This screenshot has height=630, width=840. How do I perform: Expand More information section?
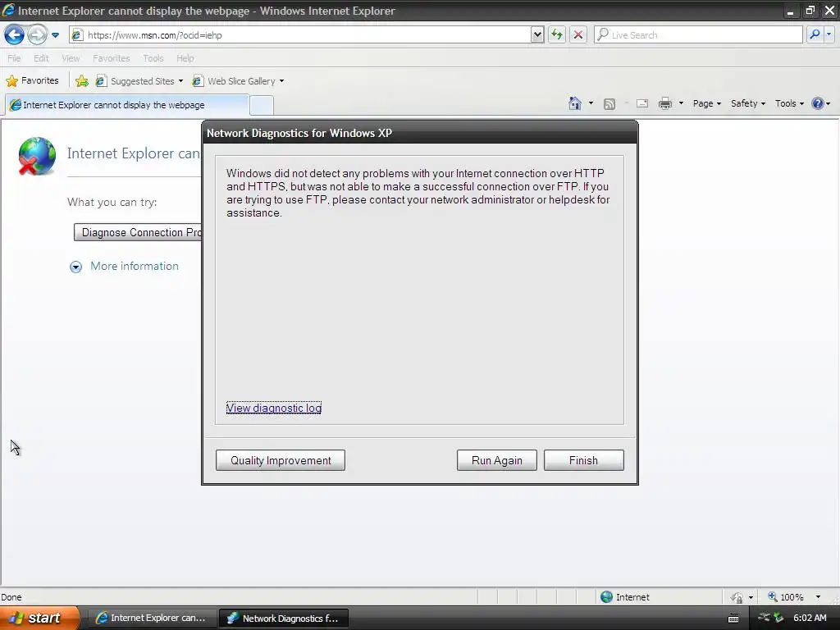pyautogui.click(x=125, y=267)
